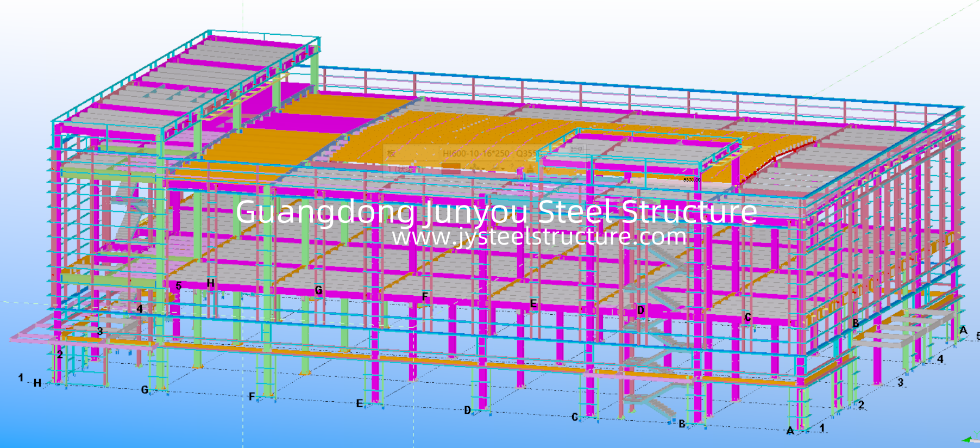Click grid label A at the front-right base corner
980x448 pixels.
(x=789, y=431)
